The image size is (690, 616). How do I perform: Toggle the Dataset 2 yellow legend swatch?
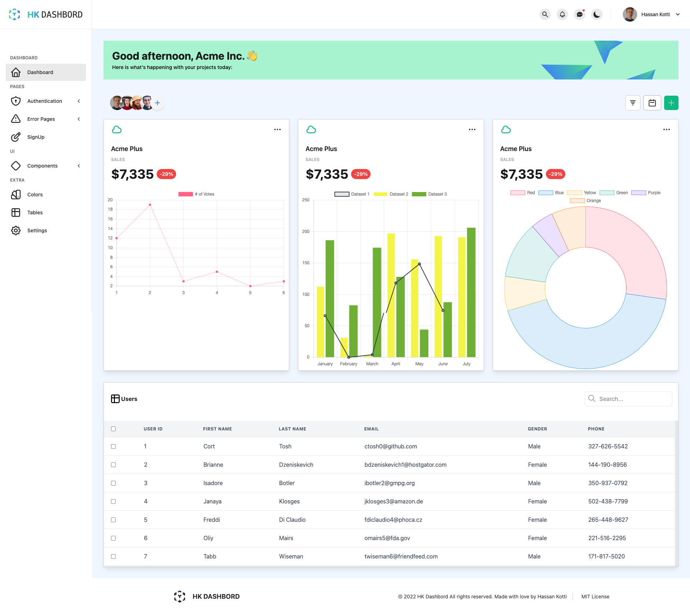point(381,194)
